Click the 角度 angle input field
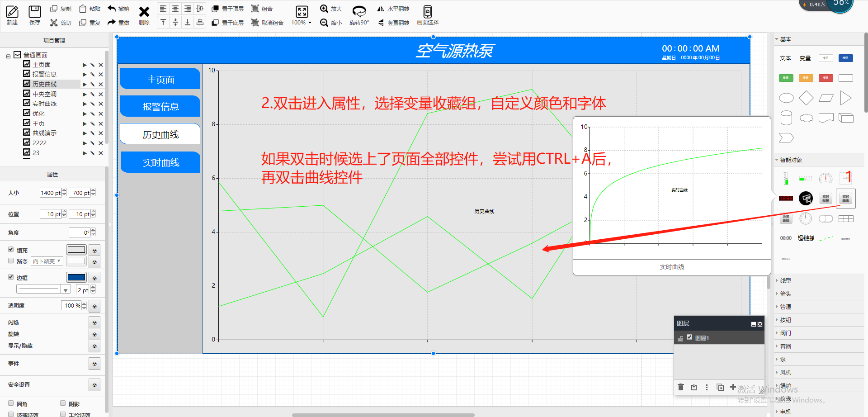The width and height of the screenshot is (868, 417). pos(80,232)
